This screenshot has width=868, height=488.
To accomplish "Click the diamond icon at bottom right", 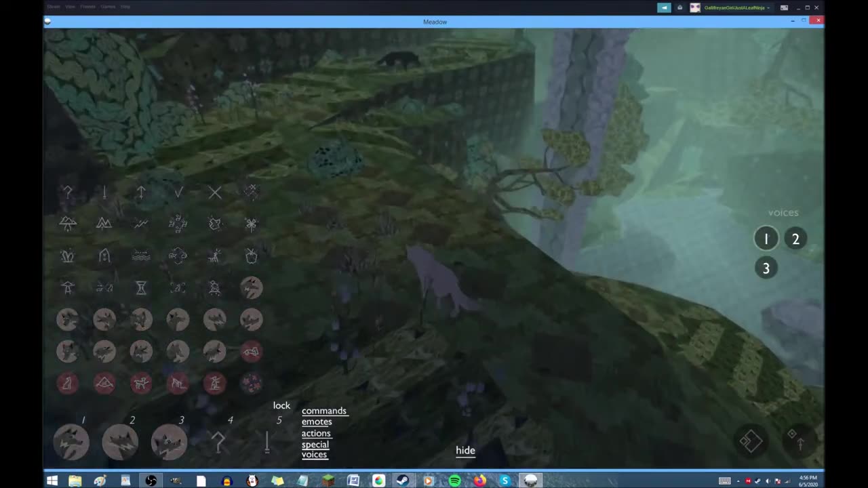I will (751, 442).
